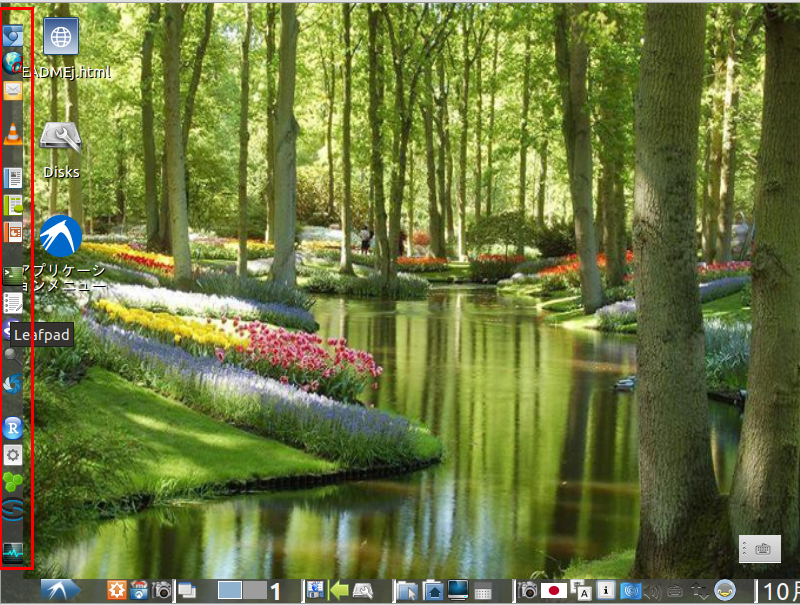Viewport: 800px width, 605px height.
Task: Open the green hexagons application icon
Action: click(13, 482)
